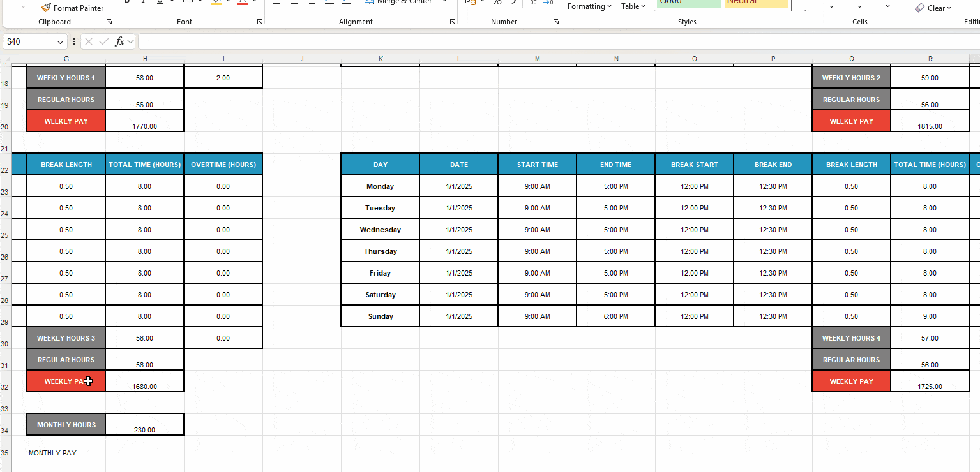Click the Increase Decimal icon

tap(533, 3)
